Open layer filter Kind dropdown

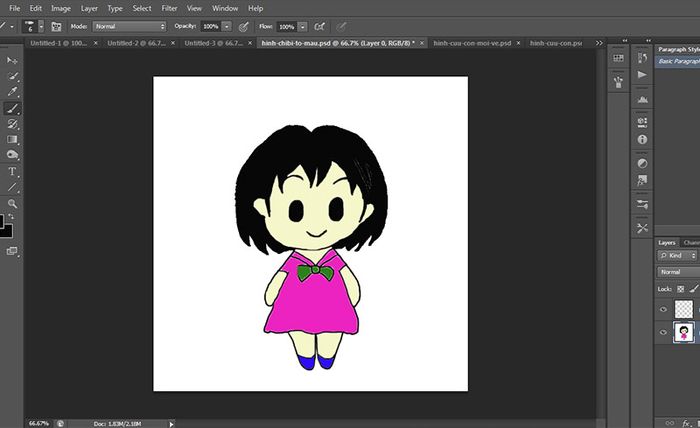click(677, 256)
